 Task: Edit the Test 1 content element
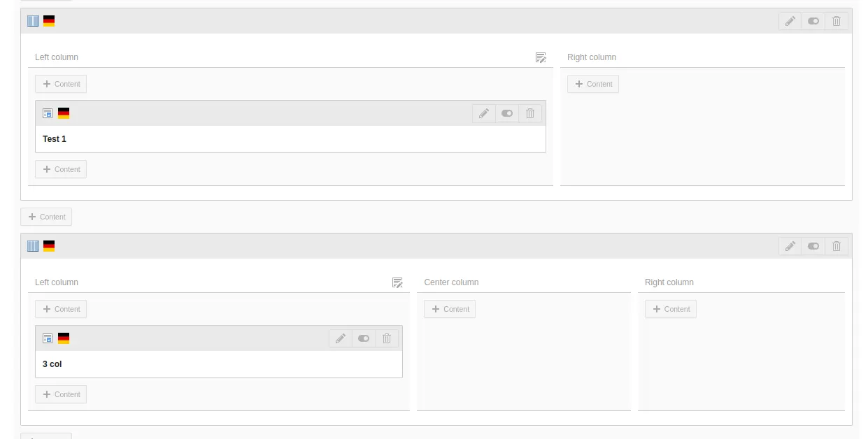[x=484, y=113]
